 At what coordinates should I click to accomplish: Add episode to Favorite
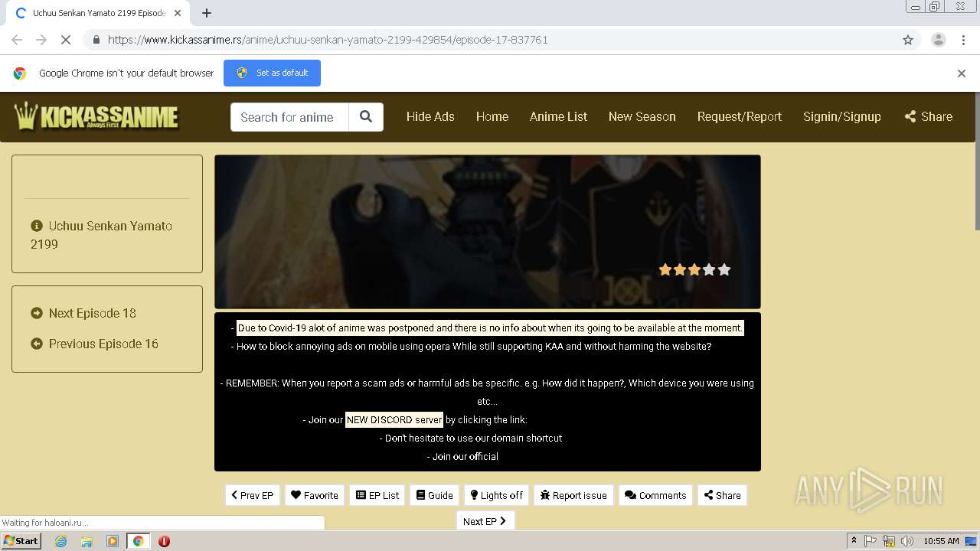[315, 495]
